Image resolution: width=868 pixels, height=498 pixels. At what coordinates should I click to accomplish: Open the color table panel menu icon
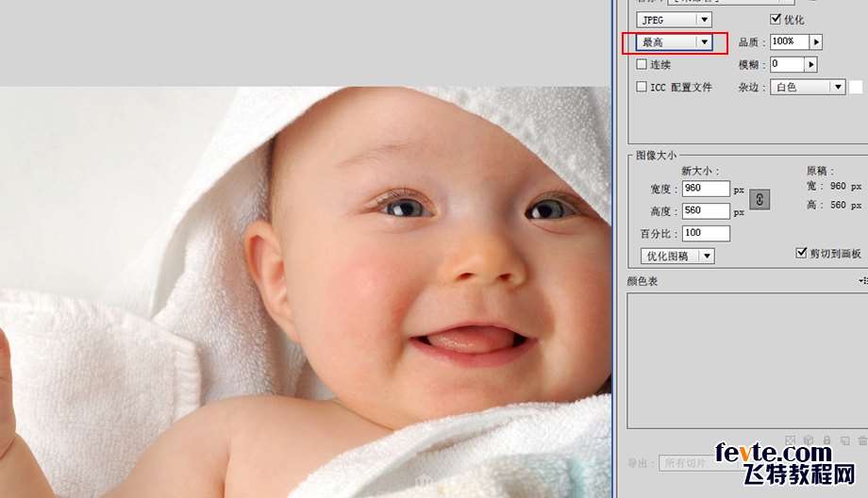862,281
